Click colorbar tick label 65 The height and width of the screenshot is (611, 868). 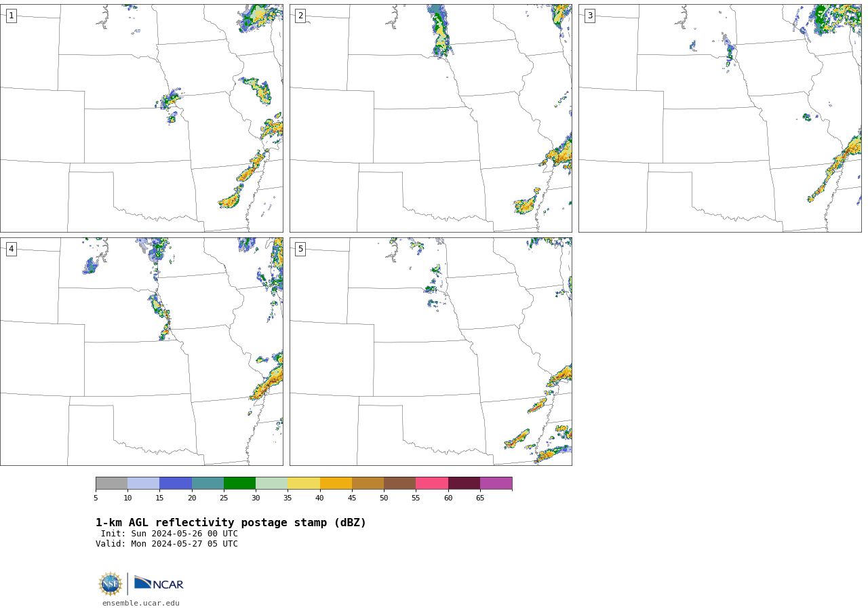click(x=480, y=498)
